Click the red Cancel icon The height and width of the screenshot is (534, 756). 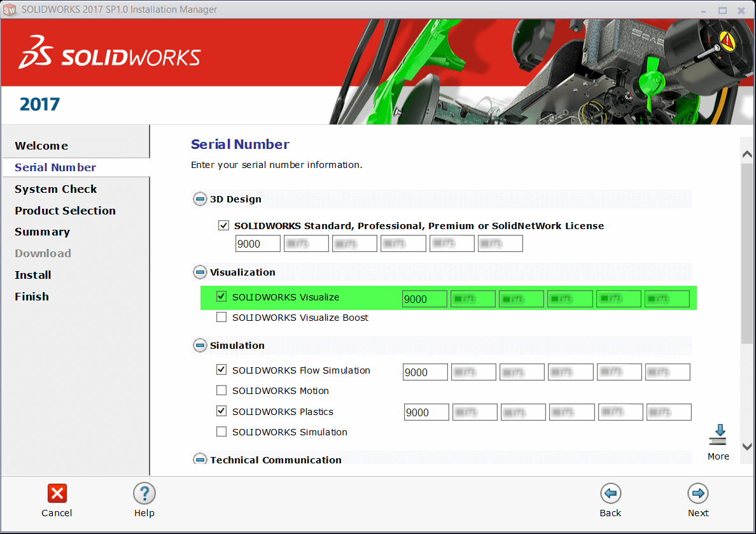point(57,493)
